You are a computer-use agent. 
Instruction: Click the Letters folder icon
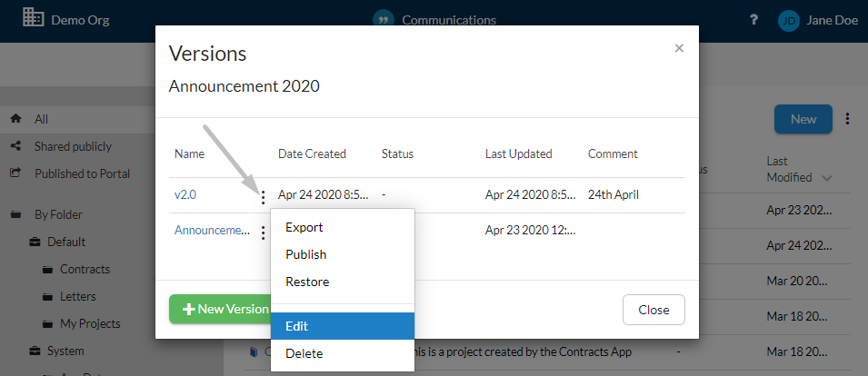click(48, 296)
